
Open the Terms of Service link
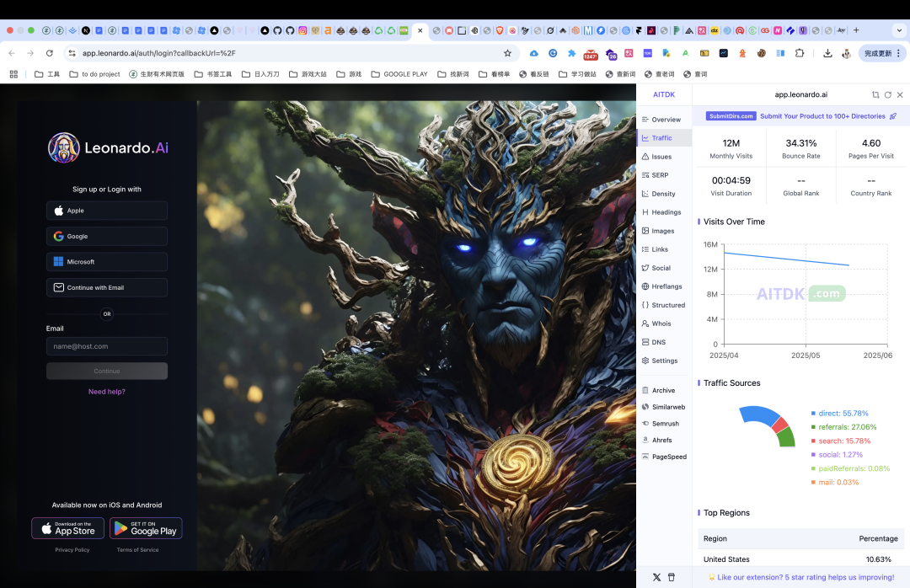[137, 550]
